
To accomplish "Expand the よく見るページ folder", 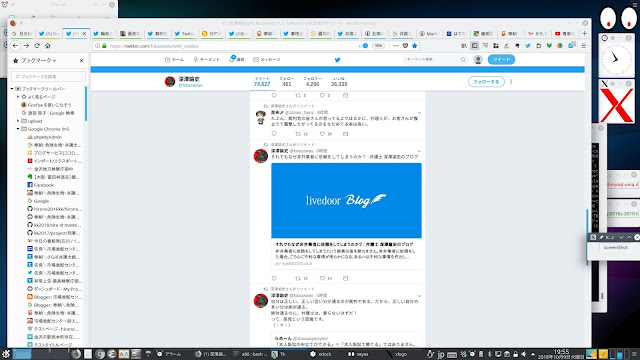I will coord(18,97).
